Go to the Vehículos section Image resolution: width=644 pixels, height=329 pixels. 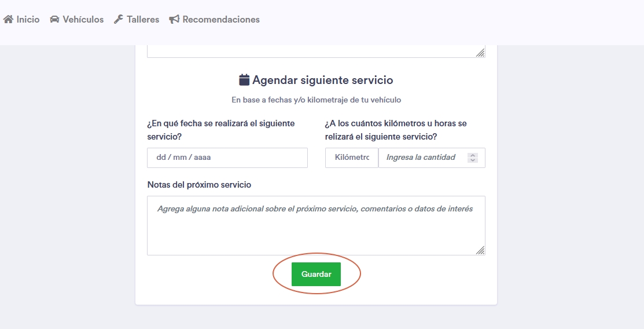(x=83, y=20)
